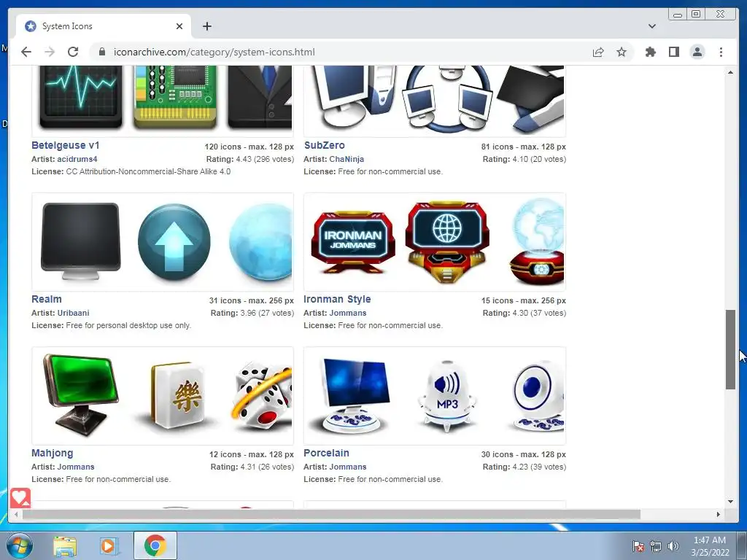
Task: Click the horizontal scroll left arrow
Action: (16, 514)
